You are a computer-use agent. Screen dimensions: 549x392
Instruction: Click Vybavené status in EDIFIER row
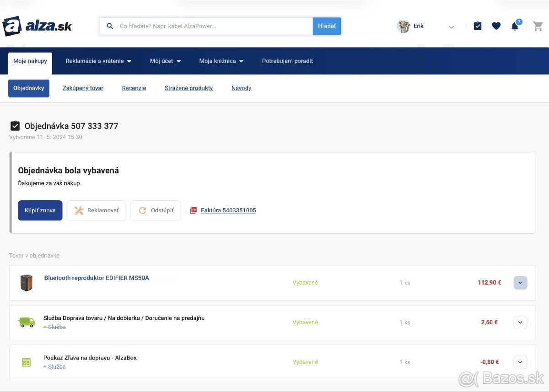point(305,283)
